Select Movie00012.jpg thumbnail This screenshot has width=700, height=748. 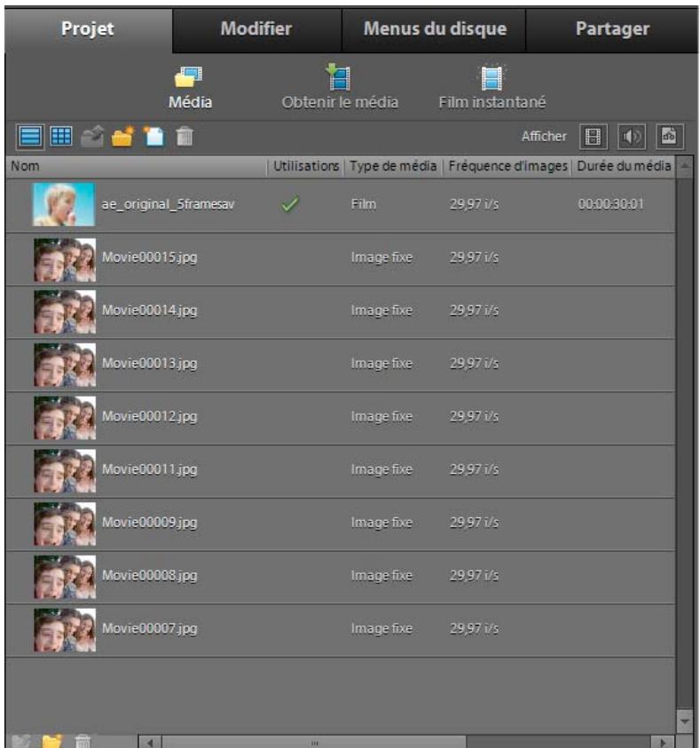coord(65,418)
